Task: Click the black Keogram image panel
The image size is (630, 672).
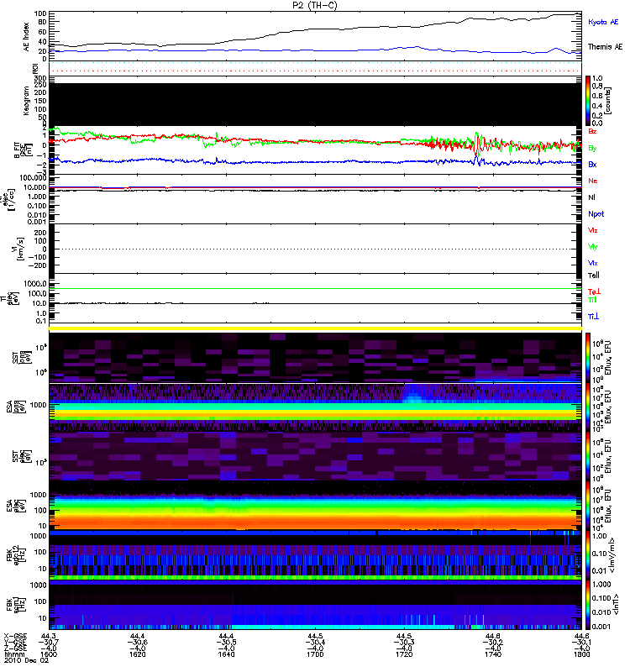Action: coord(315,104)
